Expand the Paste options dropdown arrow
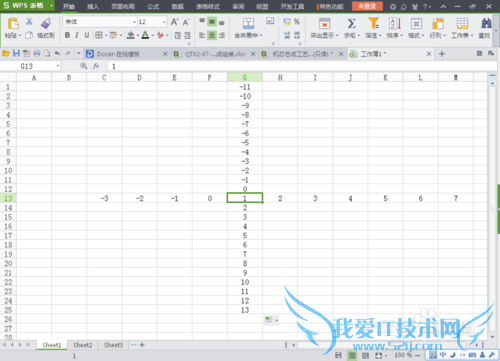The image size is (500, 361). click(20, 35)
